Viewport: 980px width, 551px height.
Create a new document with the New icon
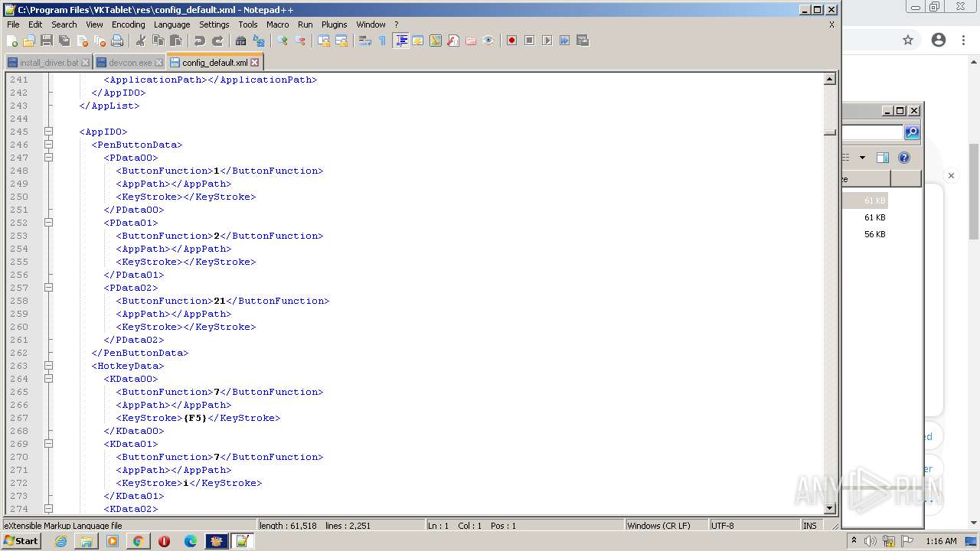12,41
